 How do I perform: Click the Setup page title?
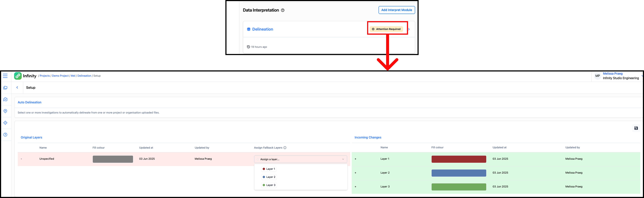tap(31, 88)
